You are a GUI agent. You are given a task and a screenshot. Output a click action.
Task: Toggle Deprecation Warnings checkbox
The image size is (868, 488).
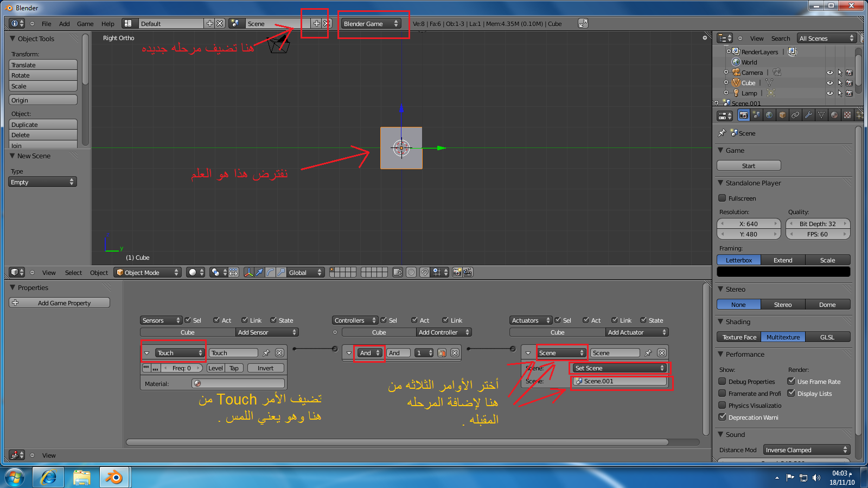coord(722,417)
